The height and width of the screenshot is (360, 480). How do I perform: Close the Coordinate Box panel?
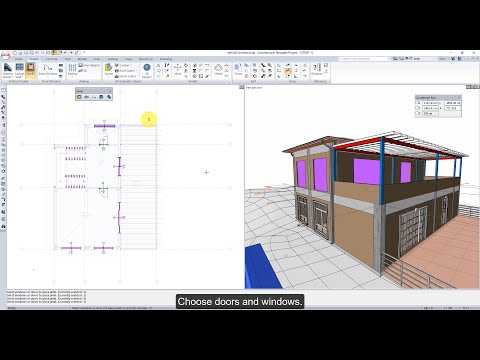459,98
